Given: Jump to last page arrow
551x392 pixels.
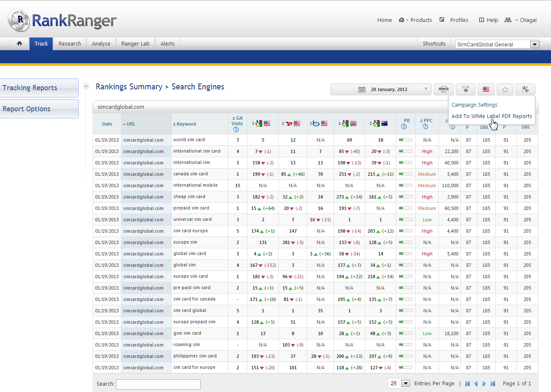Looking at the screenshot, I should (493, 384).
